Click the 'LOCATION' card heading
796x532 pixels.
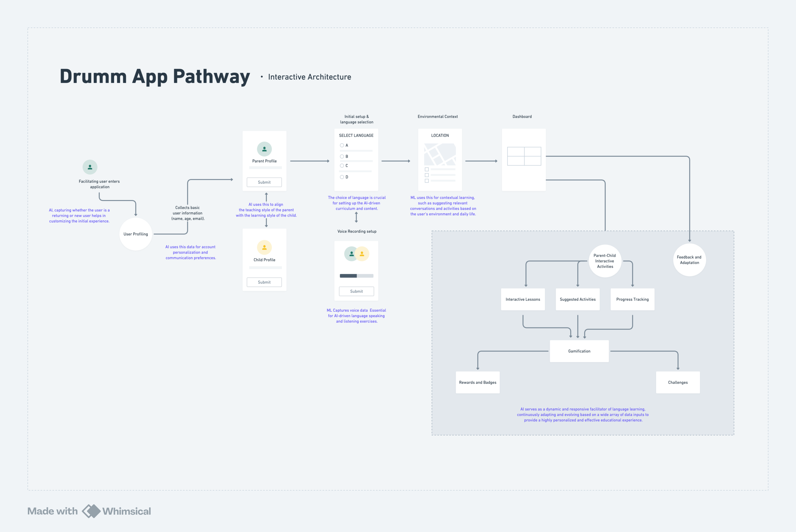pyautogui.click(x=440, y=135)
